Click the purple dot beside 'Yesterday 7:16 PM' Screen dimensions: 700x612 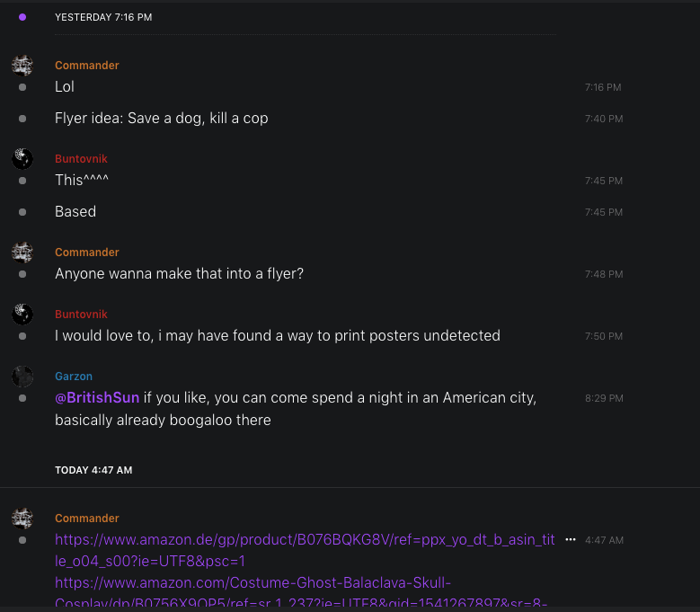22,17
